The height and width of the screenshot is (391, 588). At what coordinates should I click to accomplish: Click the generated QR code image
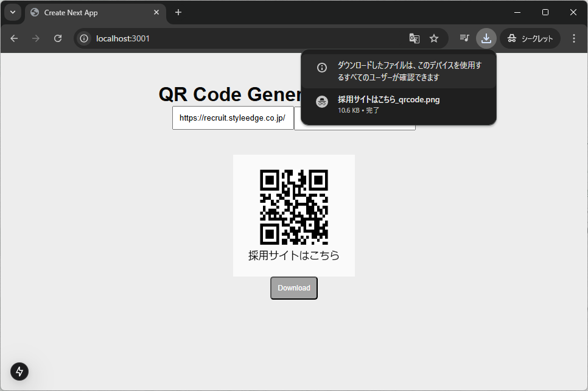click(x=294, y=206)
